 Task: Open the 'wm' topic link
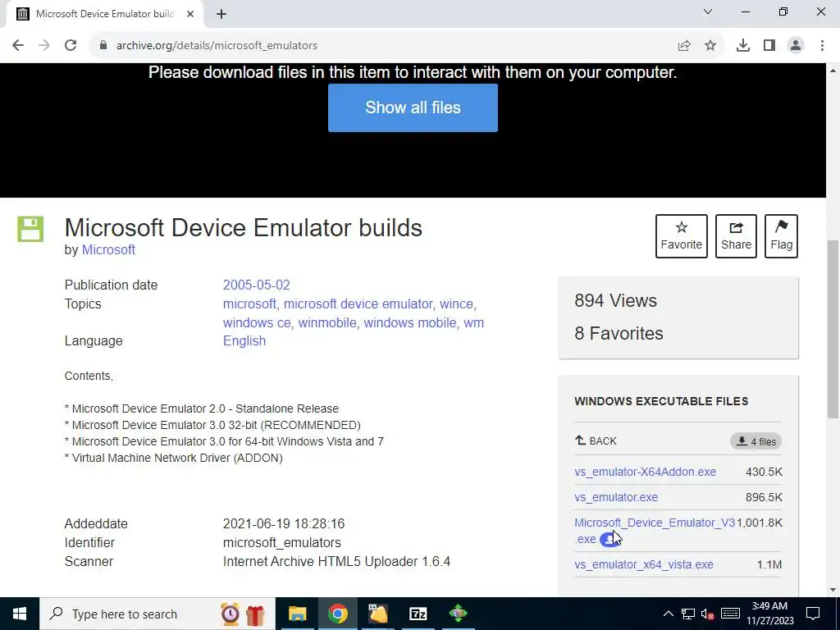pyautogui.click(x=473, y=322)
